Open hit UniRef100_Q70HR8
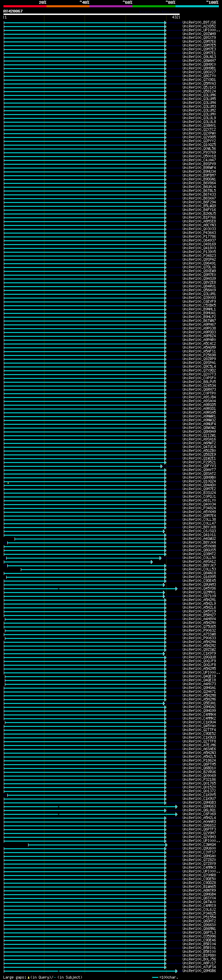 coord(199,875)
